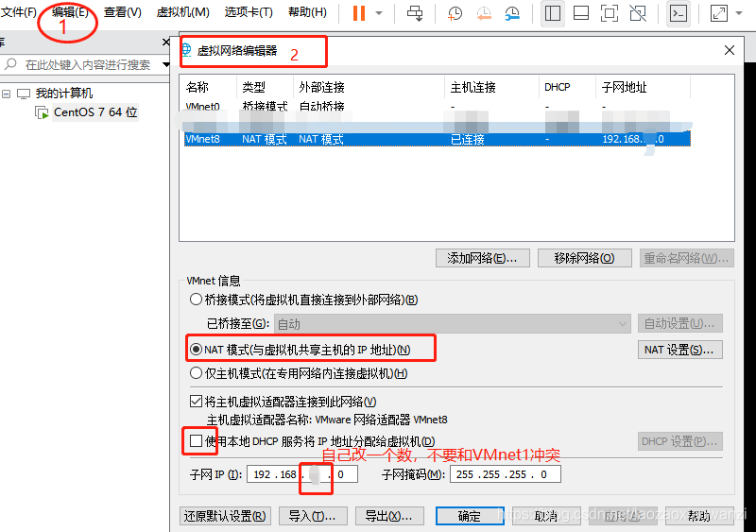Click the enter full screen icon
This screenshot has height=532, width=756.
point(610,13)
